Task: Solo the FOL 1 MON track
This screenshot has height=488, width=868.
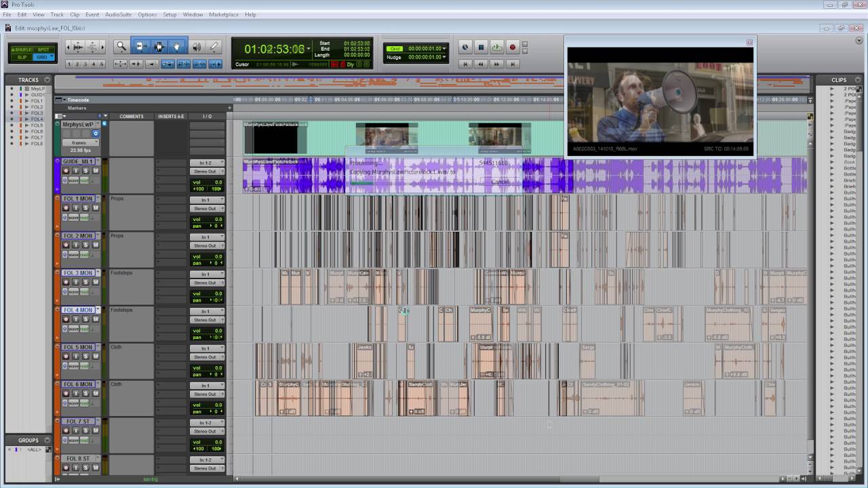Action: 85,208
